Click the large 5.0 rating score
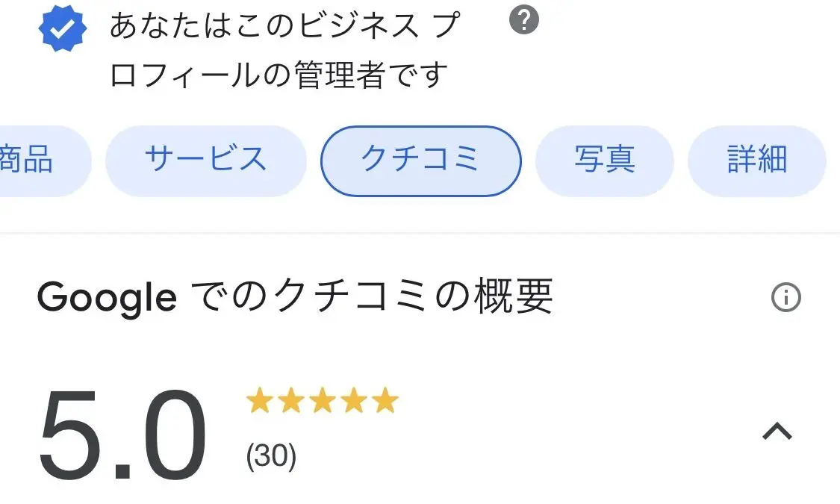 tap(122, 435)
